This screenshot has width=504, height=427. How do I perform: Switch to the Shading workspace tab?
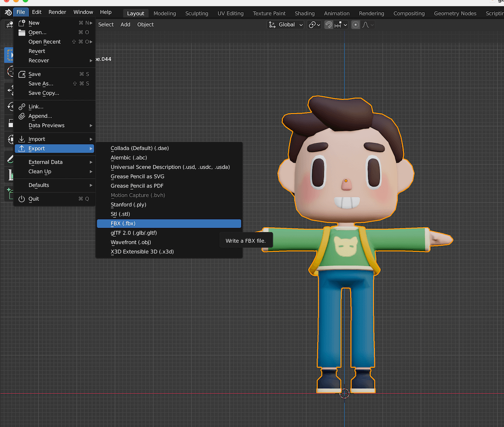(x=304, y=13)
